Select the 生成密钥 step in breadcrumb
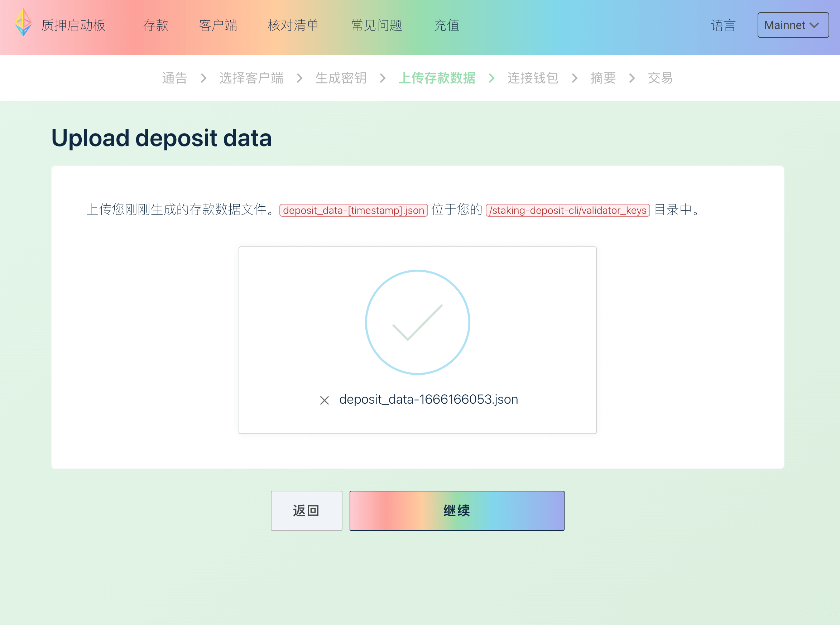The height and width of the screenshot is (625, 840). 341,78
